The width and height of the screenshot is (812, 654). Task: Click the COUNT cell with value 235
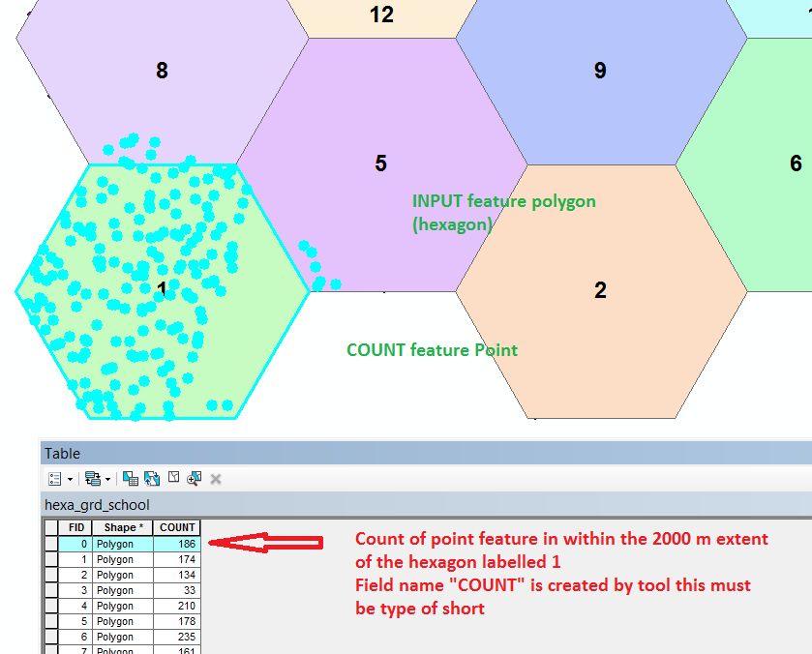pos(176,637)
